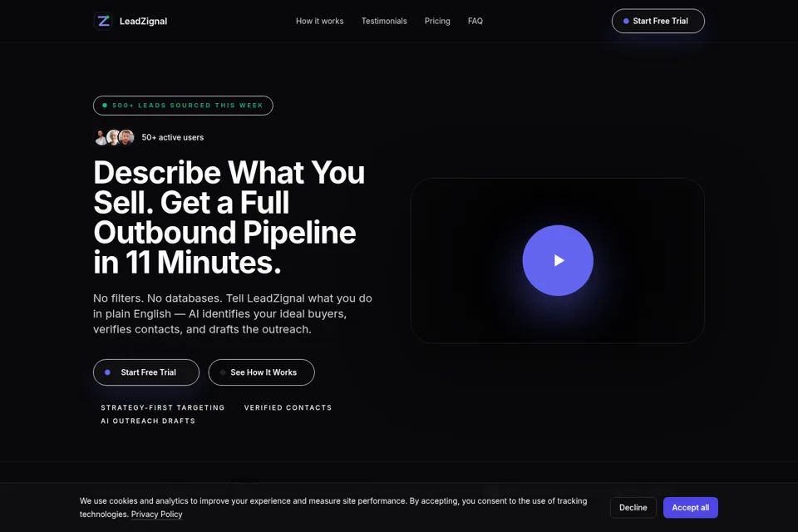The width and height of the screenshot is (798, 532).
Task: Accept all cookies
Action: 691,508
